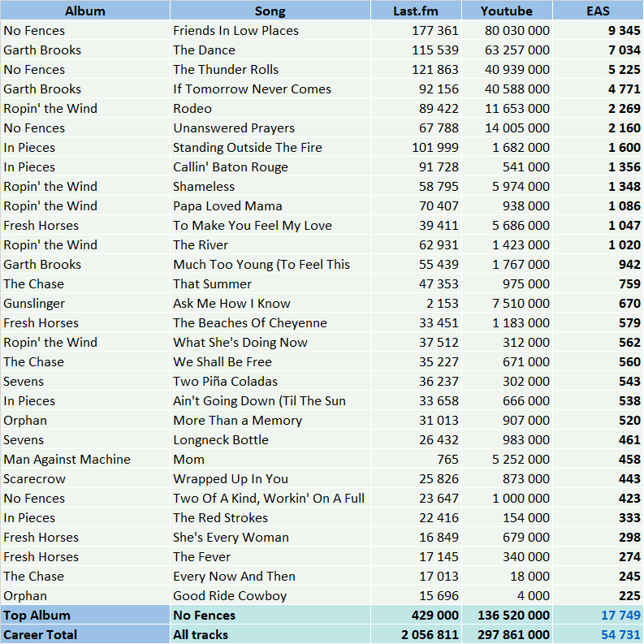Click The Fever song cell
The width and height of the screenshot is (644, 644).
coord(270,557)
